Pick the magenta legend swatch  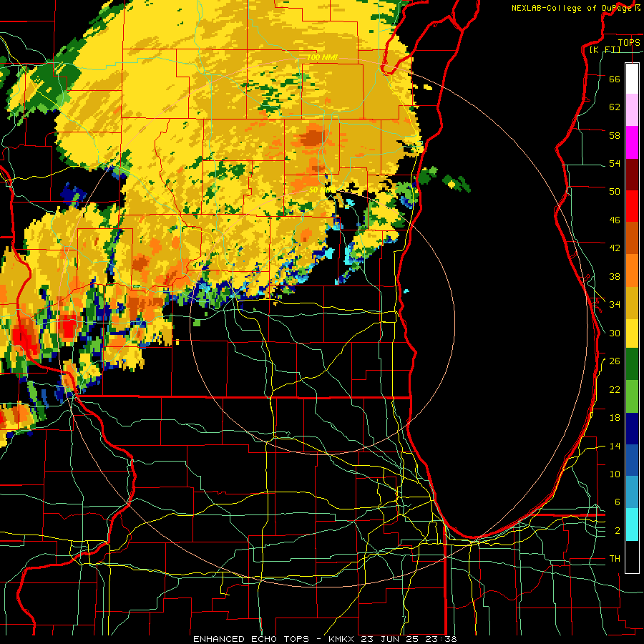click(632, 142)
